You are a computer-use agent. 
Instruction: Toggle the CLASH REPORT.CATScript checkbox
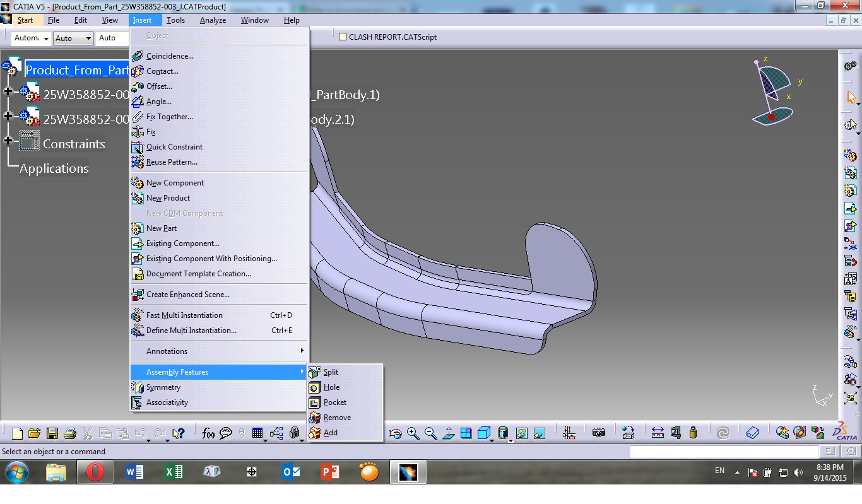pos(343,37)
